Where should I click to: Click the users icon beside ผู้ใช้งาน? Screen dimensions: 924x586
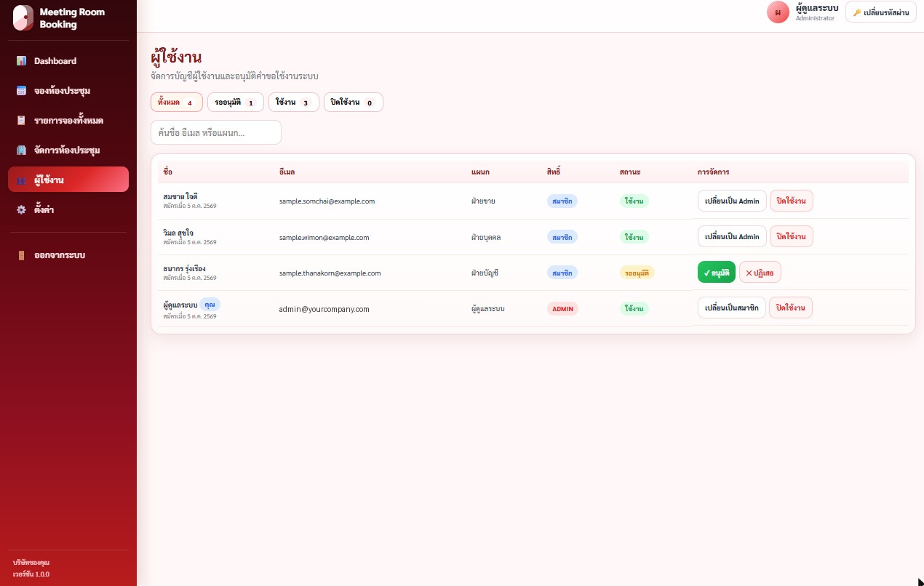click(x=21, y=180)
